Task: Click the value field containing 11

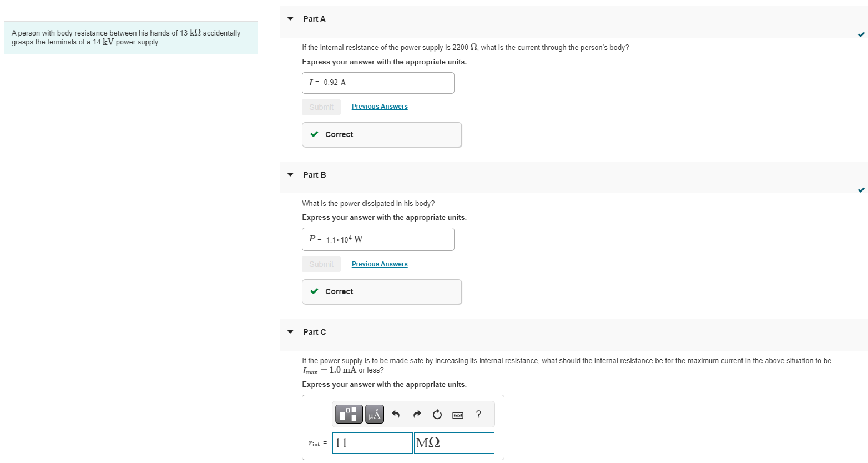Action: (x=372, y=443)
